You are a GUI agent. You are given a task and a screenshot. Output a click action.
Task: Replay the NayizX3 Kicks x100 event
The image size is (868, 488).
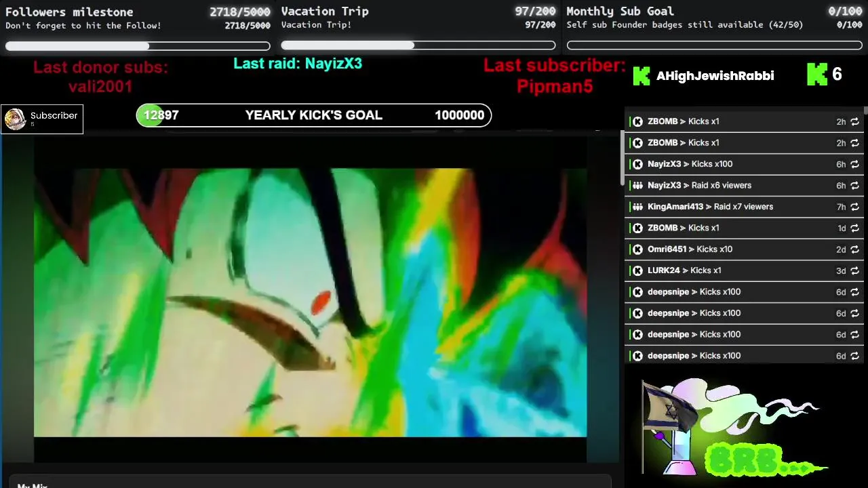(854, 164)
